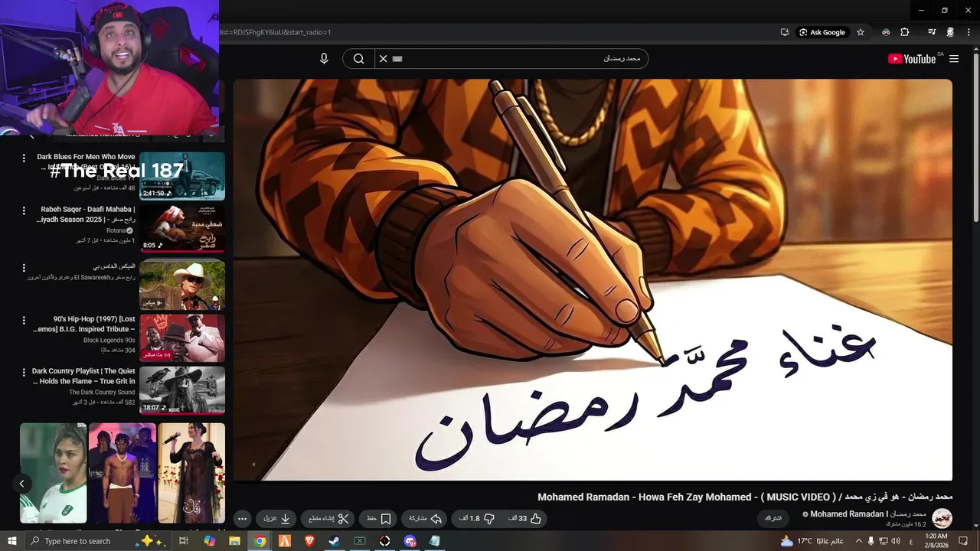Open the Rabeh Saqer Daafi Mahaba thumbnail
This screenshot has width=980, height=551.
[182, 228]
